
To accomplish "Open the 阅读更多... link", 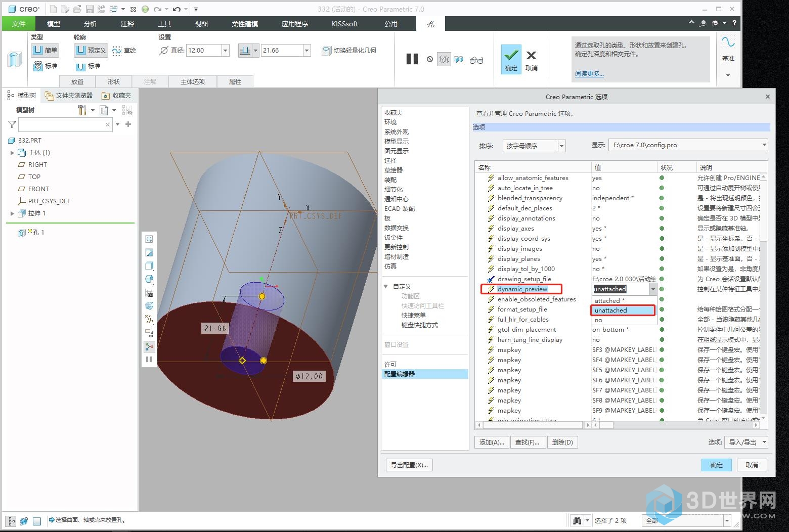I will 589,74.
